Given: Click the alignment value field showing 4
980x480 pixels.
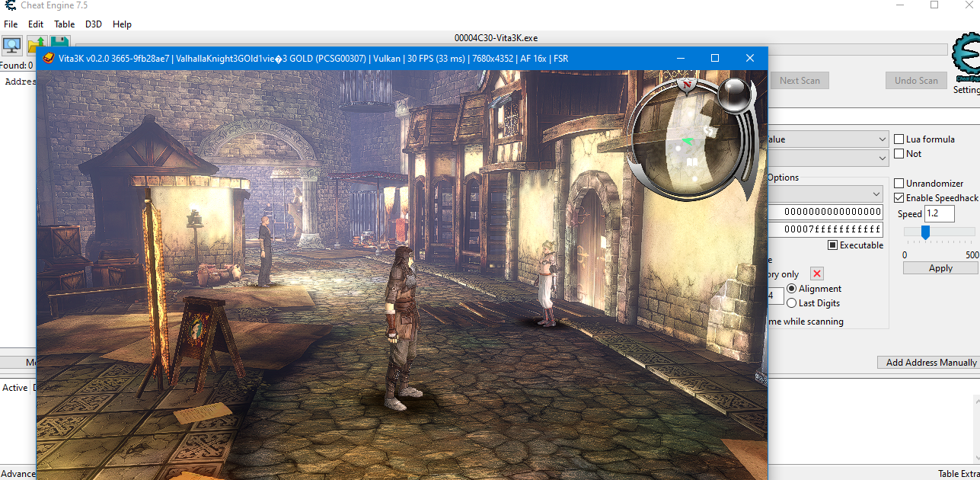Looking at the screenshot, I should 776,295.
